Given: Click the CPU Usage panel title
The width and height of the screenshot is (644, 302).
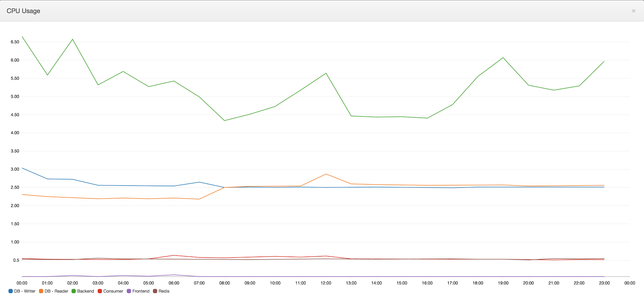Looking at the screenshot, I should pyautogui.click(x=23, y=11).
